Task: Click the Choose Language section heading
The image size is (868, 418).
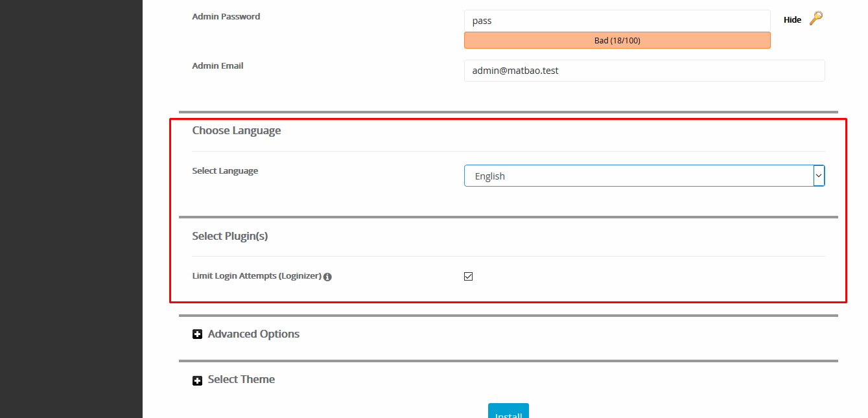Action: 237,130
